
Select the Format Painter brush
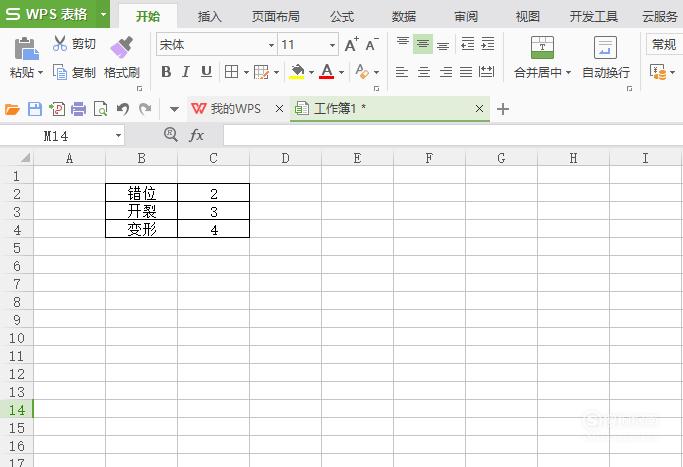point(122,47)
